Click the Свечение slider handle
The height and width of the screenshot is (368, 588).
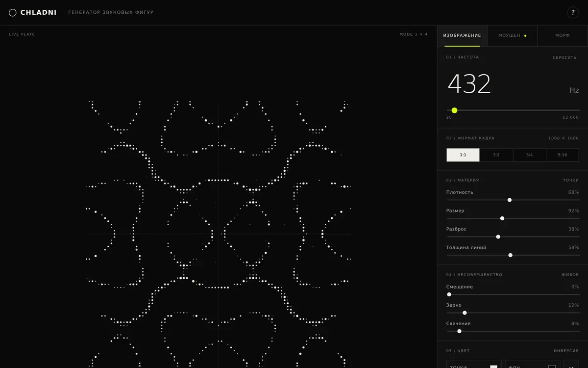tap(459, 331)
